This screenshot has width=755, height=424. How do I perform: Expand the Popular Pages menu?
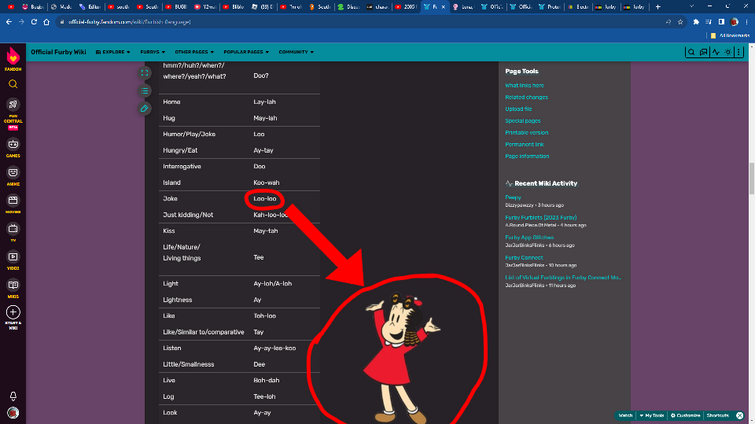pyautogui.click(x=247, y=52)
